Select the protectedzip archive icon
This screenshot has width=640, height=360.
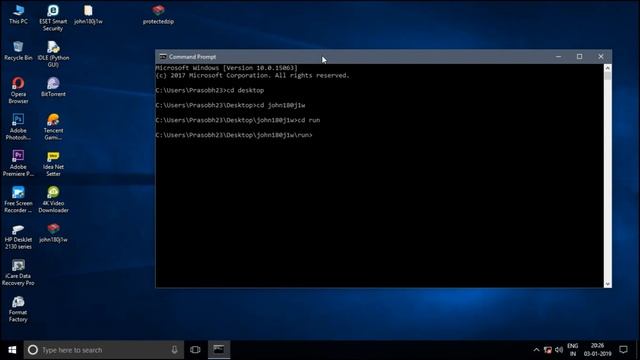(x=158, y=14)
